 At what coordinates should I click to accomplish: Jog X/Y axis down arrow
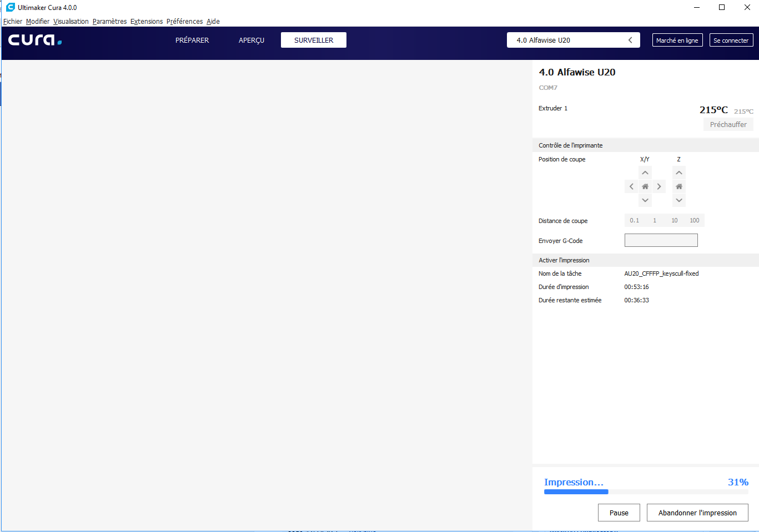[x=645, y=200]
